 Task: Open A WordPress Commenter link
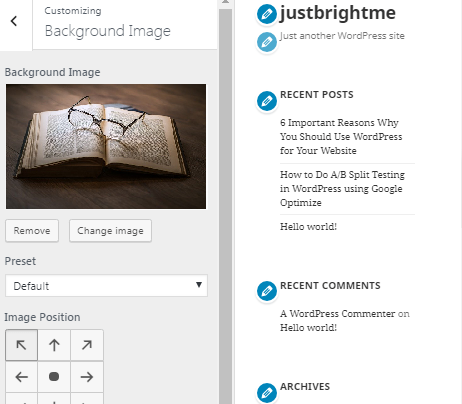tap(337, 314)
